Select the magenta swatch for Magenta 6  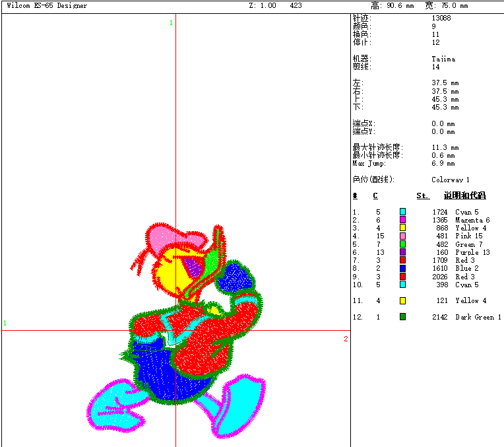402,220
